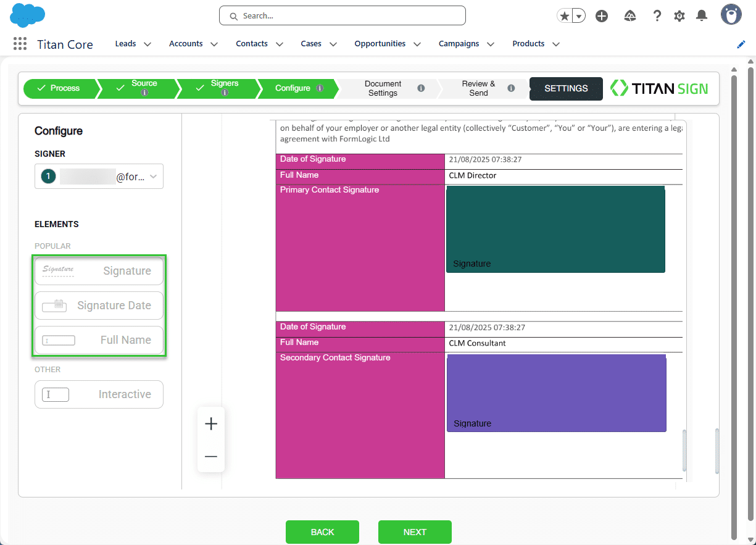The height and width of the screenshot is (545, 756).
Task: Open the Salesforce Help question mark
Action: pyautogui.click(x=657, y=16)
